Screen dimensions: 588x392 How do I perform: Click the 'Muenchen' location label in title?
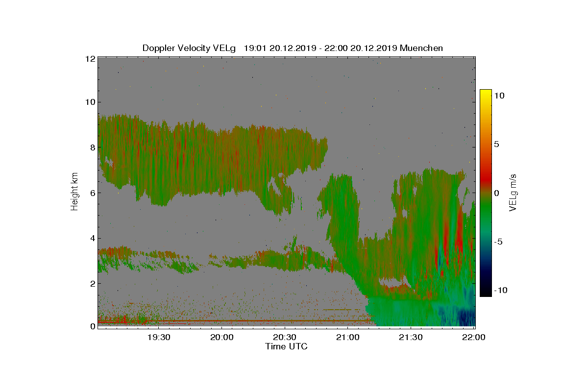[421, 48]
